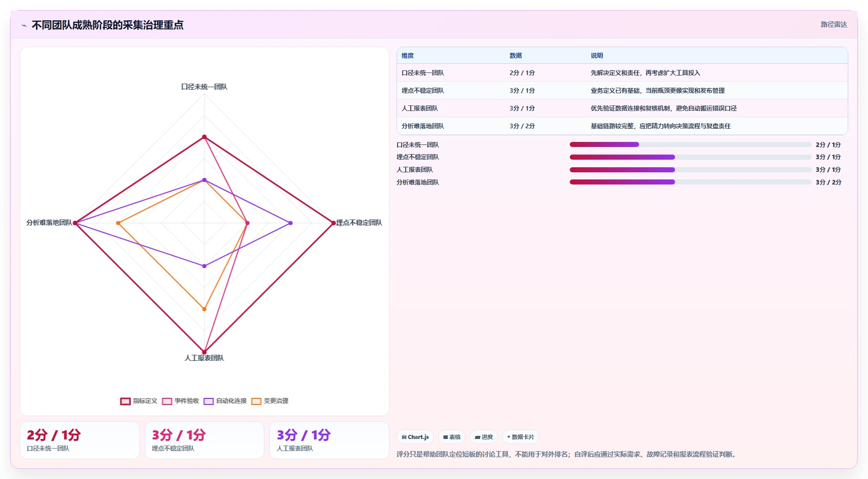The image size is (868, 479).
Task: Click the 人工报表团队 radar axis label
Action: point(204,358)
